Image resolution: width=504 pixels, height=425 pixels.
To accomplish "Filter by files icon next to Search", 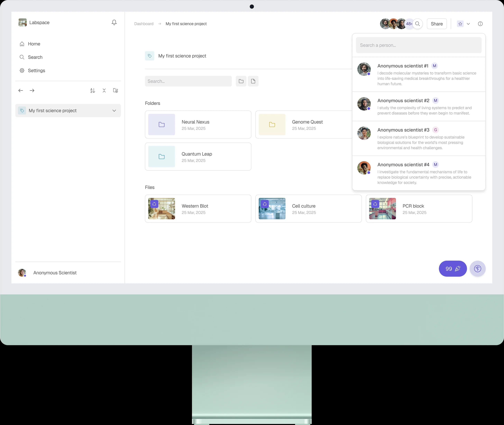I will coord(253,81).
